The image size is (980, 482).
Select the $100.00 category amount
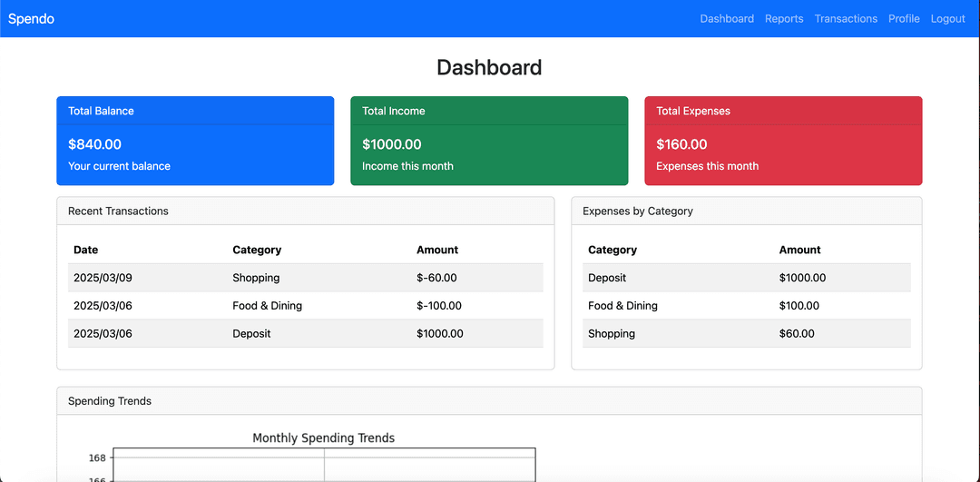[799, 306]
